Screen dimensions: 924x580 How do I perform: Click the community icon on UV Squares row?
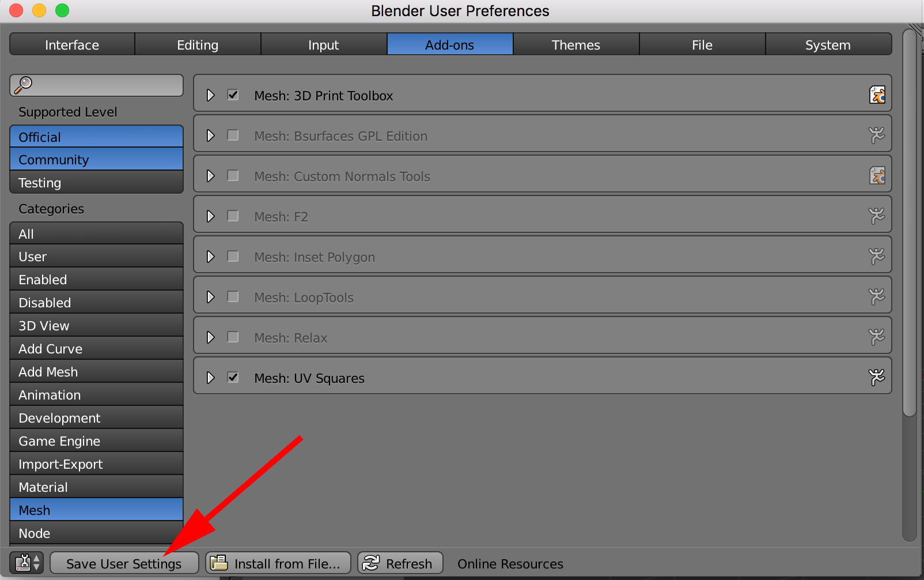click(877, 378)
